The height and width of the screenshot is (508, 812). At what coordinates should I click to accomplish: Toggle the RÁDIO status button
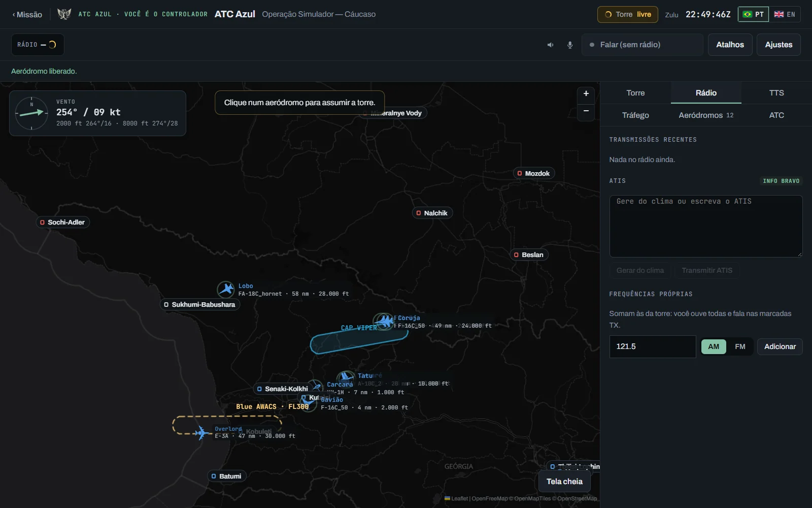click(x=38, y=45)
